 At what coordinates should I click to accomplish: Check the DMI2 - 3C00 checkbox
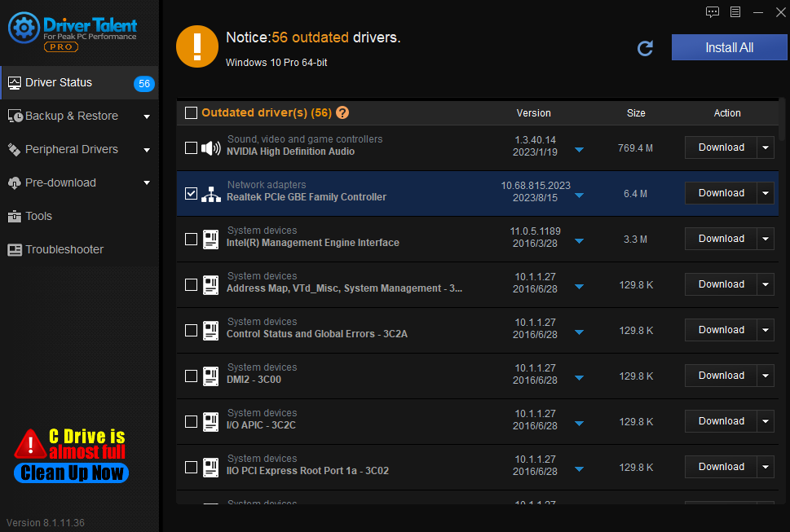click(x=191, y=376)
